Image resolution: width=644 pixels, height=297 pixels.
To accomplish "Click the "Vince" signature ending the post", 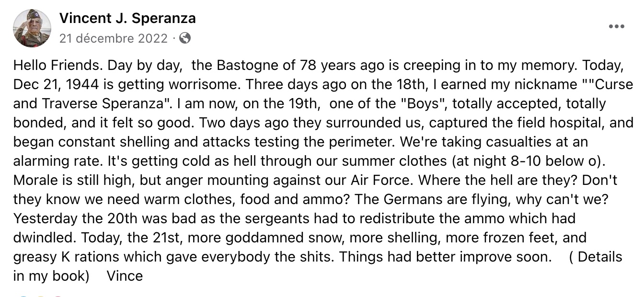I will pyautogui.click(x=125, y=276).
